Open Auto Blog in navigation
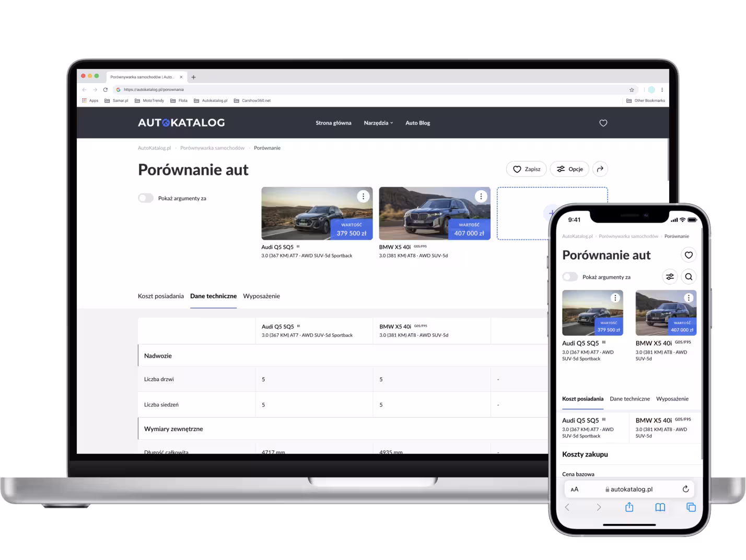 (x=417, y=123)
